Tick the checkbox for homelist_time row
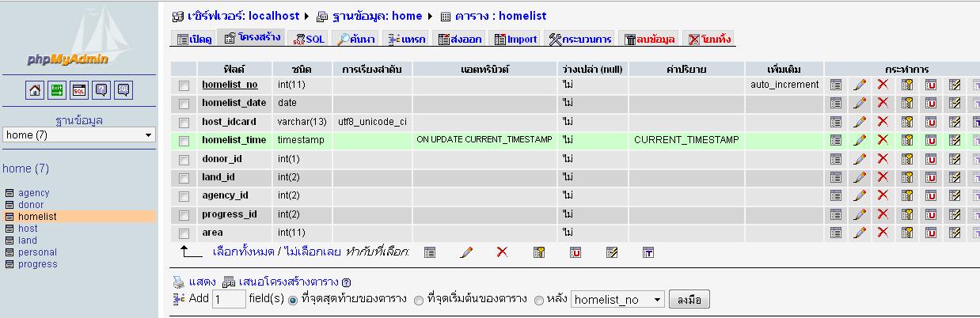 pos(184,141)
